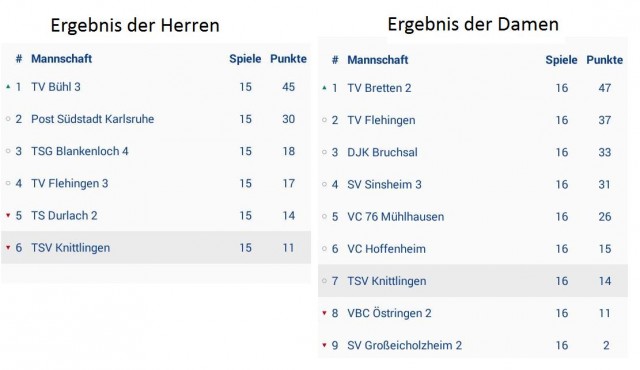Viewport: 640px width, 370px height.
Task: Click circle marker beside Post Südstadt Karlsruhe
Action: click(8, 119)
